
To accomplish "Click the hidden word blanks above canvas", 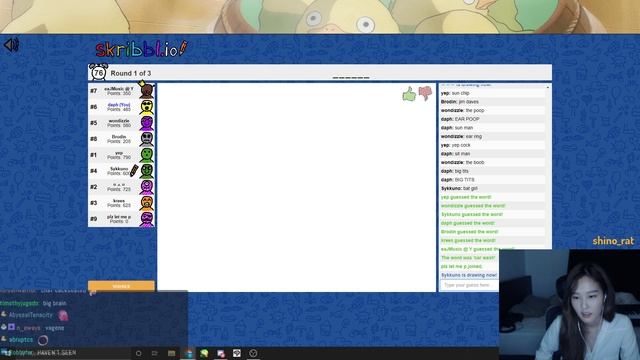I will (351, 78).
